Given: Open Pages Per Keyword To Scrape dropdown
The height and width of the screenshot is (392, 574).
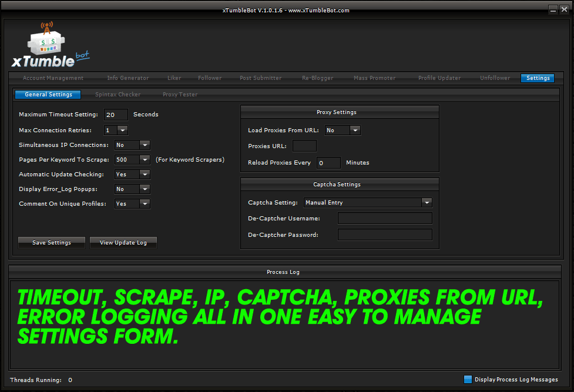Looking at the screenshot, I should 145,159.
